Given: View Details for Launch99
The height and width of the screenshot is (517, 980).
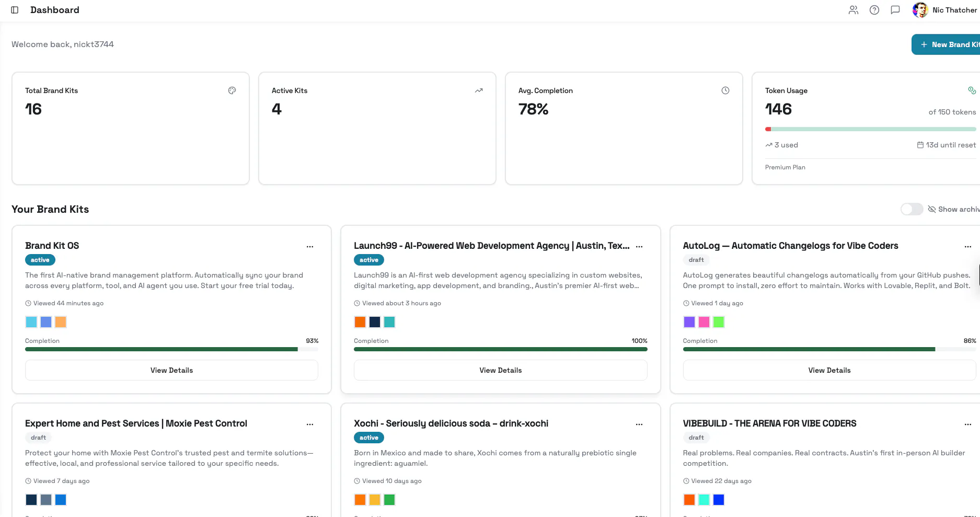Looking at the screenshot, I should pos(501,370).
